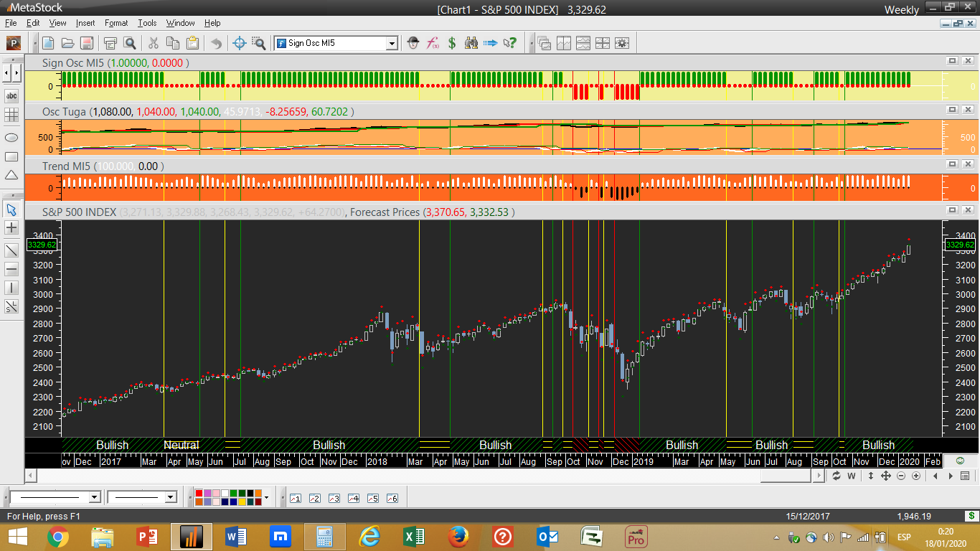Viewport: 980px width, 551px height.
Task: Open the first line style dropdown
Action: point(94,497)
